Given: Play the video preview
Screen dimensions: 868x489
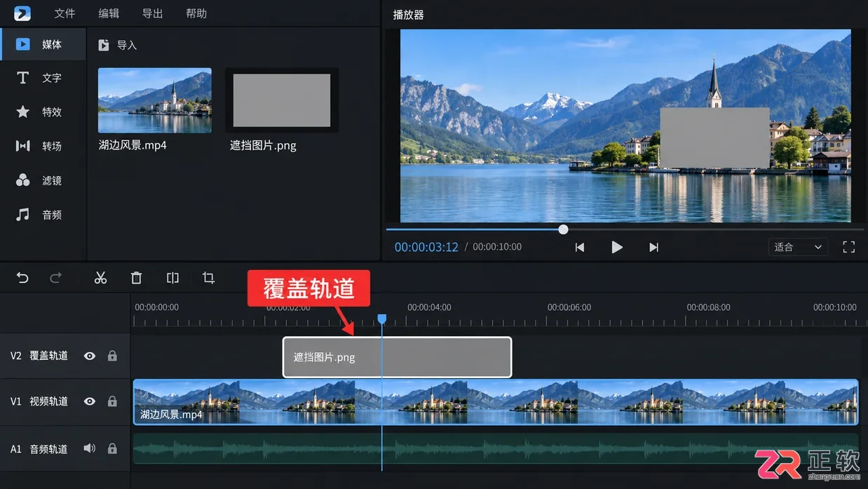Looking at the screenshot, I should 617,247.
